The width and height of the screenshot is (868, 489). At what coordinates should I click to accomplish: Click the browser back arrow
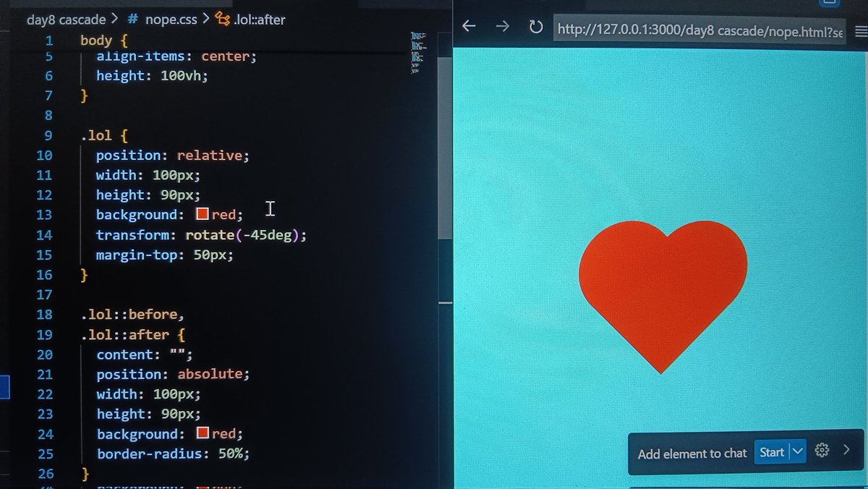[x=469, y=26]
